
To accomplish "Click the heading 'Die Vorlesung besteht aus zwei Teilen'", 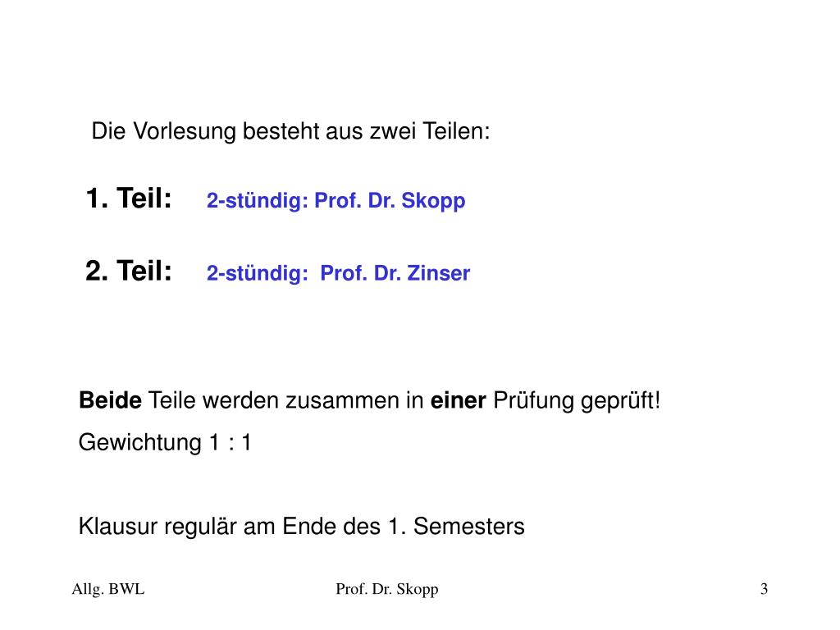I will click(x=290, y=131).
